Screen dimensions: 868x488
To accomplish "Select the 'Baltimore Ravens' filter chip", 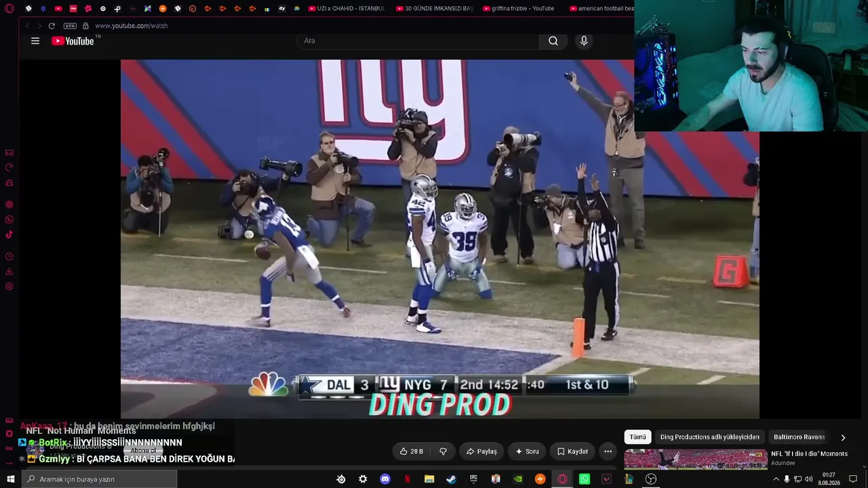I will (799, 437).
